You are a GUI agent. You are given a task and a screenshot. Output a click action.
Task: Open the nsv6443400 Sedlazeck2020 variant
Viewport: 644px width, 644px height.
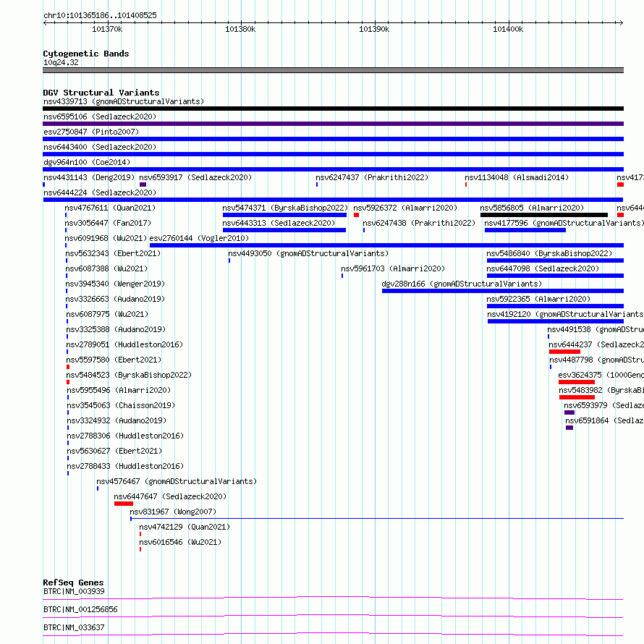tap(100, 147)
